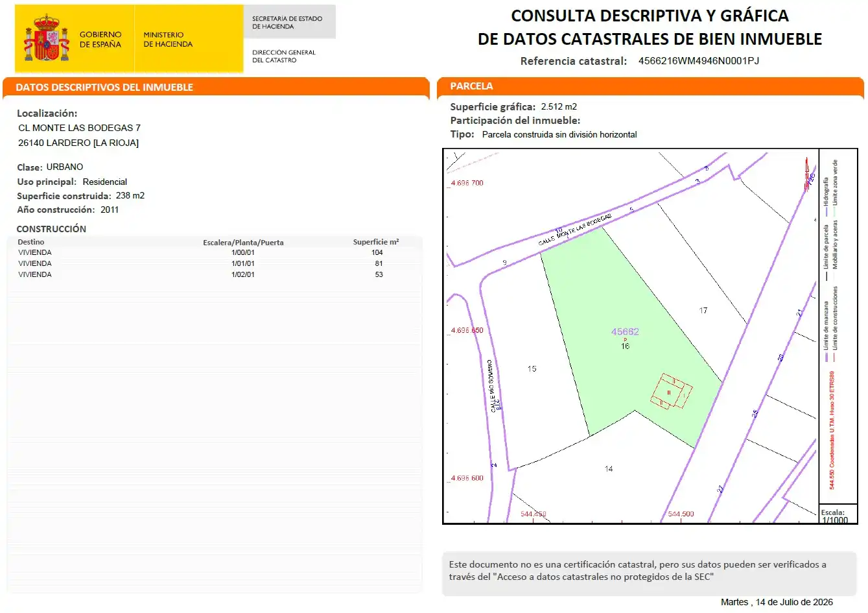Click 'Participación del inmueble:' label
The image size is (868, 613).
tap(515, 121)
